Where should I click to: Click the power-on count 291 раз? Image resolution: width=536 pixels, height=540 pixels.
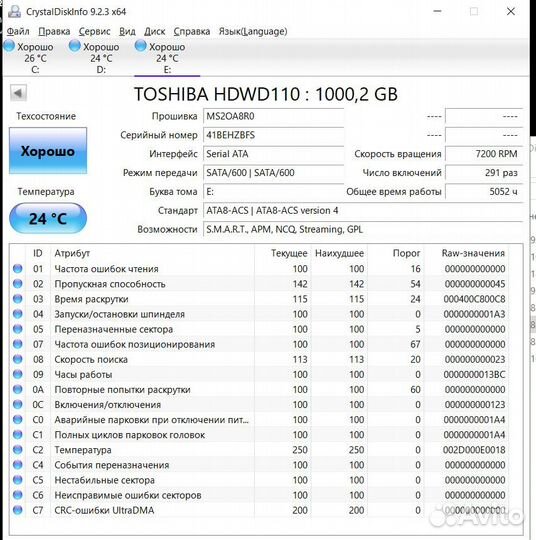[x=484, y=173]
